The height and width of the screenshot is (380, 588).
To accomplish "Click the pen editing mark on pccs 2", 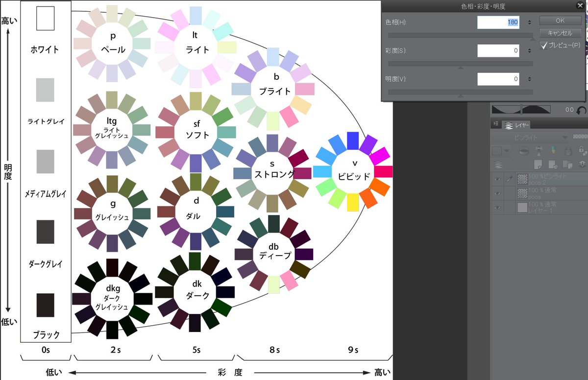I will (509, 179).
